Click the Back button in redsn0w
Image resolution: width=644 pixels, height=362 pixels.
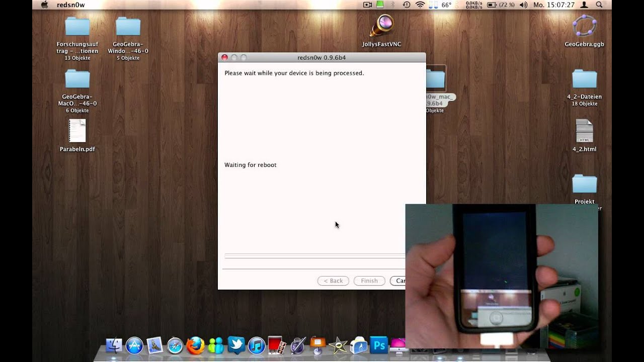tap(333, 281)
